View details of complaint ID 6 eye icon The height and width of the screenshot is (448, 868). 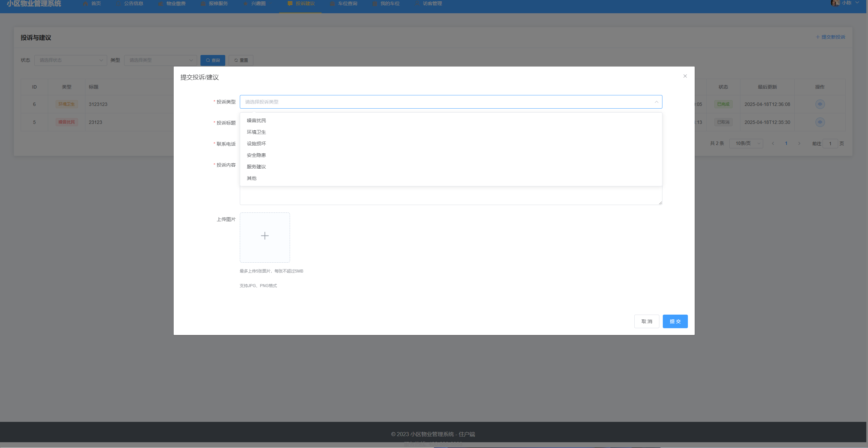[x=820, y=104]
